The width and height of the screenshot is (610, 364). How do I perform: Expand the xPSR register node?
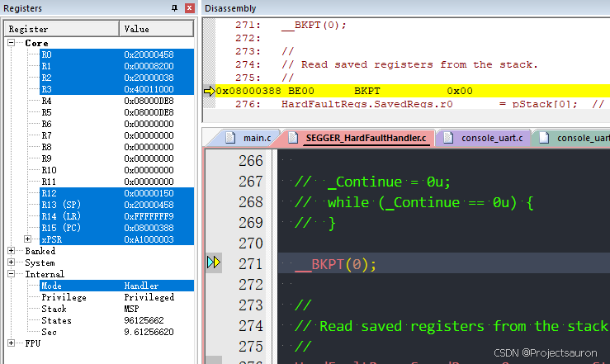29,239
